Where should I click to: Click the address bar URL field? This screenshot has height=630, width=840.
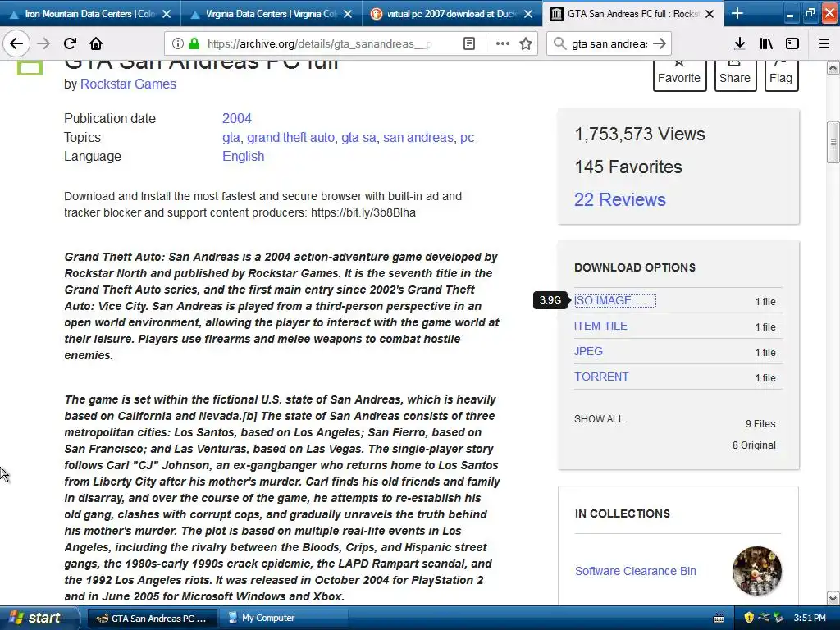click(319, 43)
